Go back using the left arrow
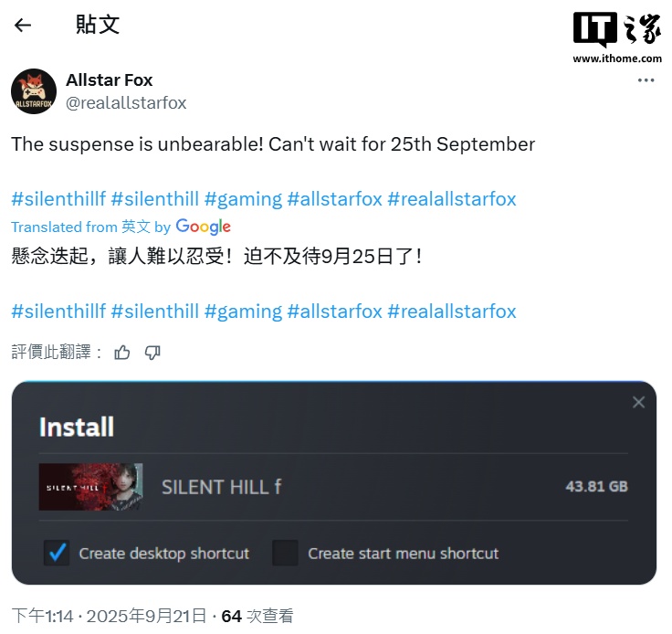 click(x=23, y=26)
